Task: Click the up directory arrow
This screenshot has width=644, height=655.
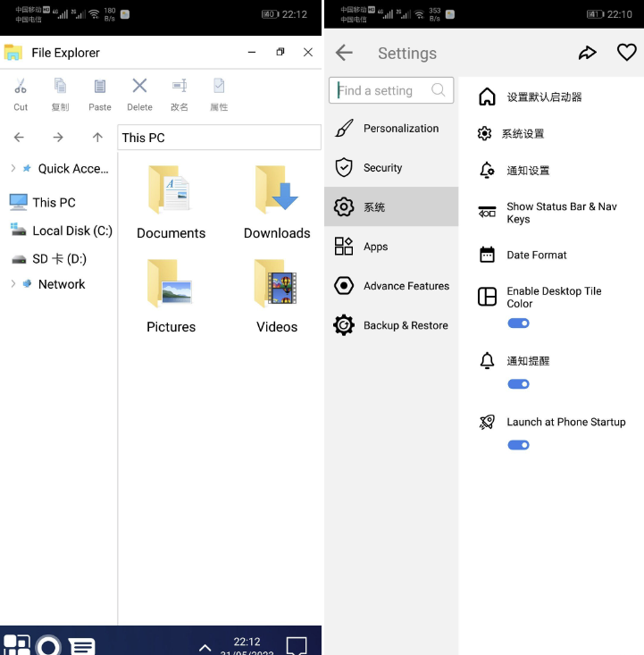Action: pos(97,138)
